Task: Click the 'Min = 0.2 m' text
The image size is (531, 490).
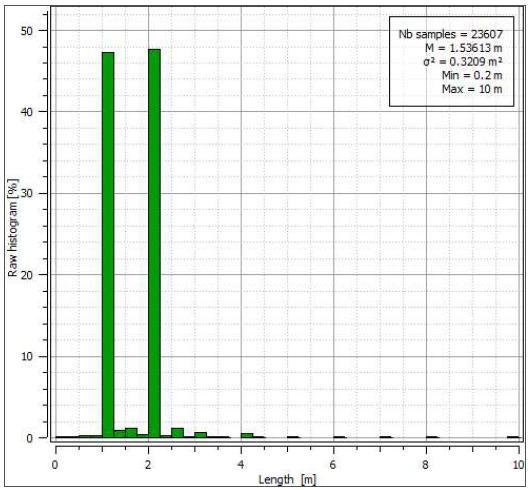Action: coord(472,75)
